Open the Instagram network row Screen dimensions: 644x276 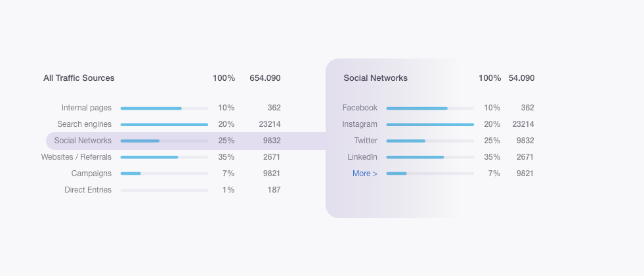[x=360, y=124]
